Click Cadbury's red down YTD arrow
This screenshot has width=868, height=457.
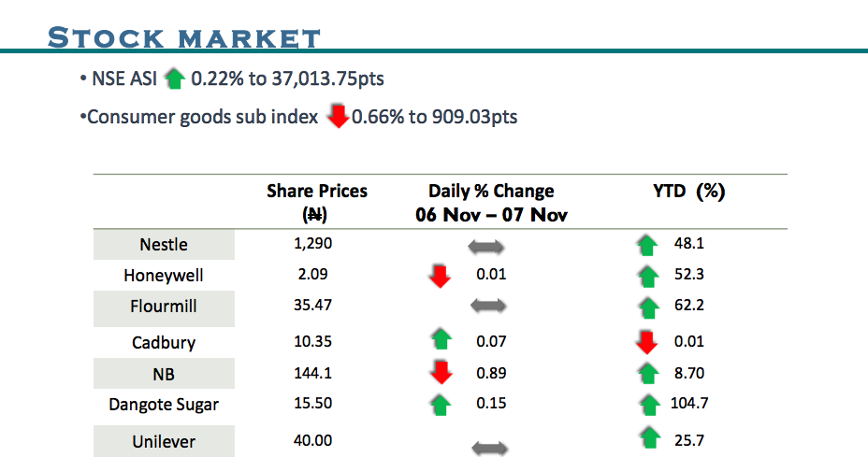tap(645, 342)
